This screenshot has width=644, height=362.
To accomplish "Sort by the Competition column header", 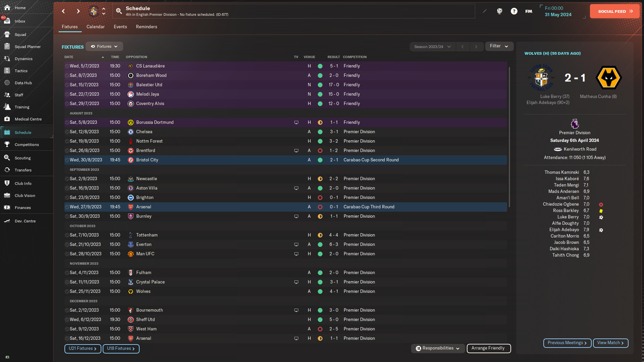I will pos(355,57).
